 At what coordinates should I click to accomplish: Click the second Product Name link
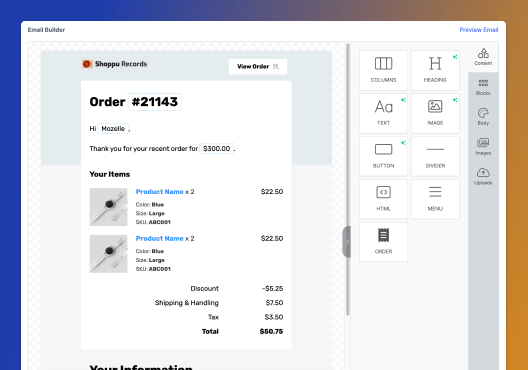click(159, 238)
